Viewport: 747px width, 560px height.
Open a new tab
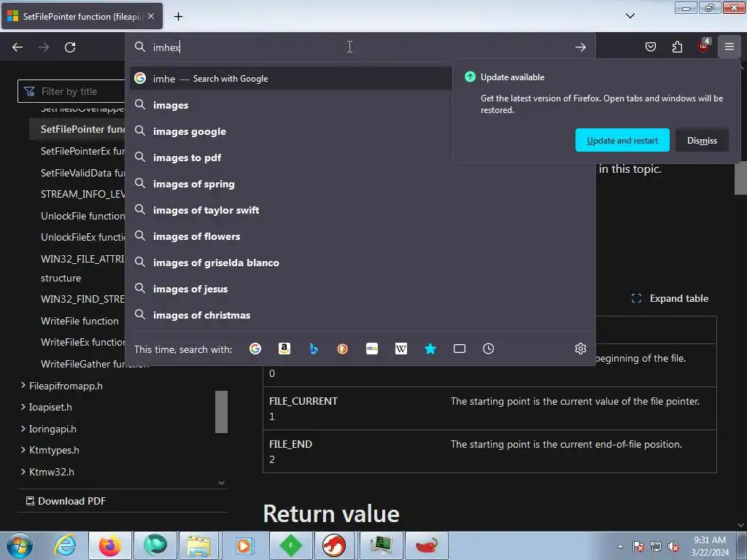(178, 17)
